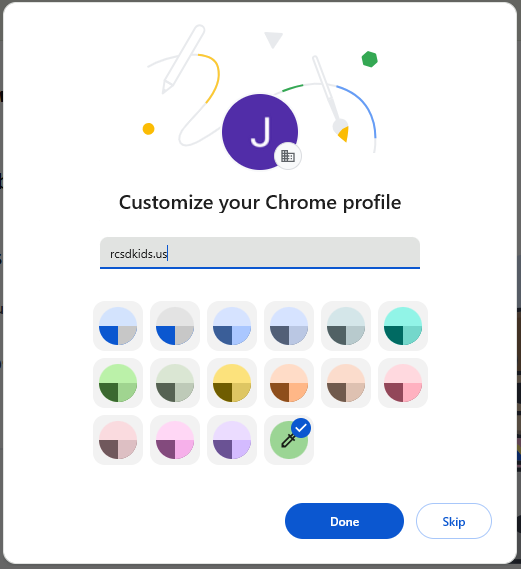Viewport: 521px width, 569px height.
Task: Click the Done button
Action: pos(344,521)
